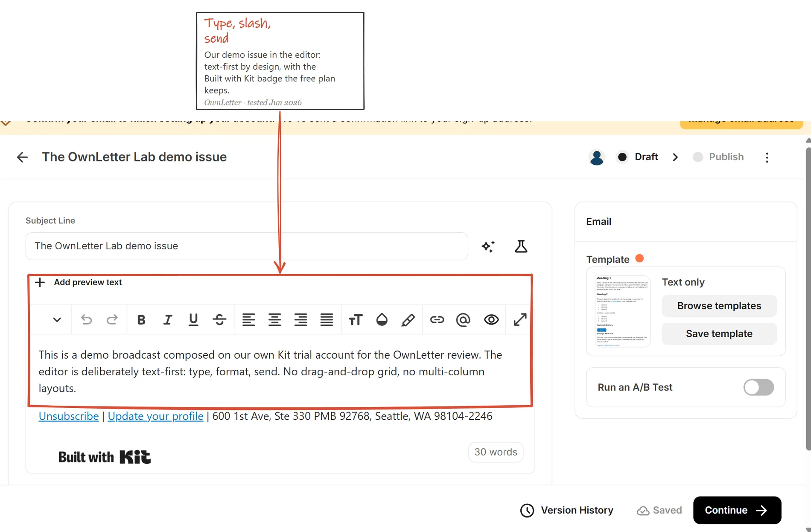Click the mailing address in the footer
The width and height of the screenshot is (811, 532).
click(x=352, y=416)
